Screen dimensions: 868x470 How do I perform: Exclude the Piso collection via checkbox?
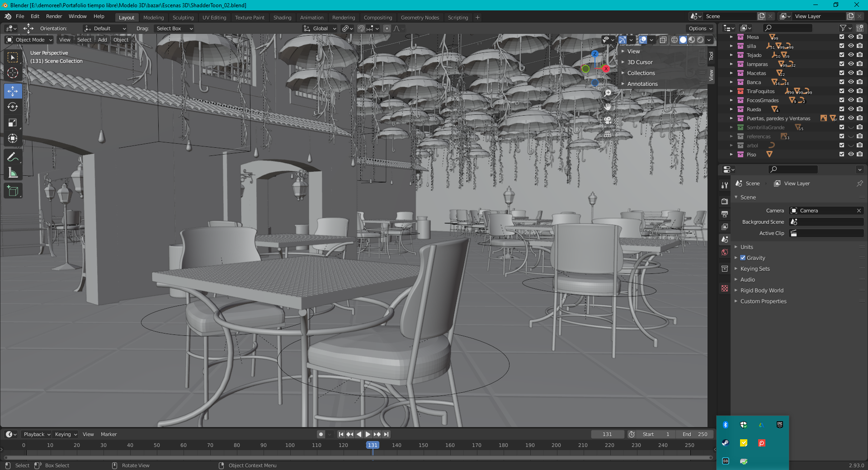[x=841, y=154]
